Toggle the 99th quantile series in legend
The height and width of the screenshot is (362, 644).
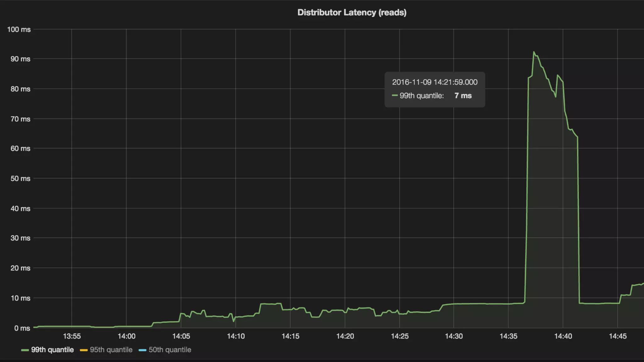pyautogui.click(x=52, y=350)
